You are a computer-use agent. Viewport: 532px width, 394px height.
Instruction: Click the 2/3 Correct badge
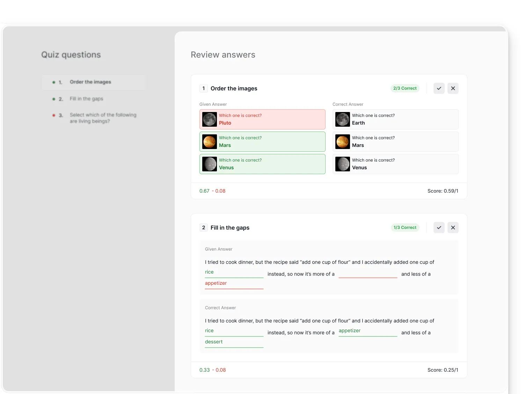(x=405, y=88)
